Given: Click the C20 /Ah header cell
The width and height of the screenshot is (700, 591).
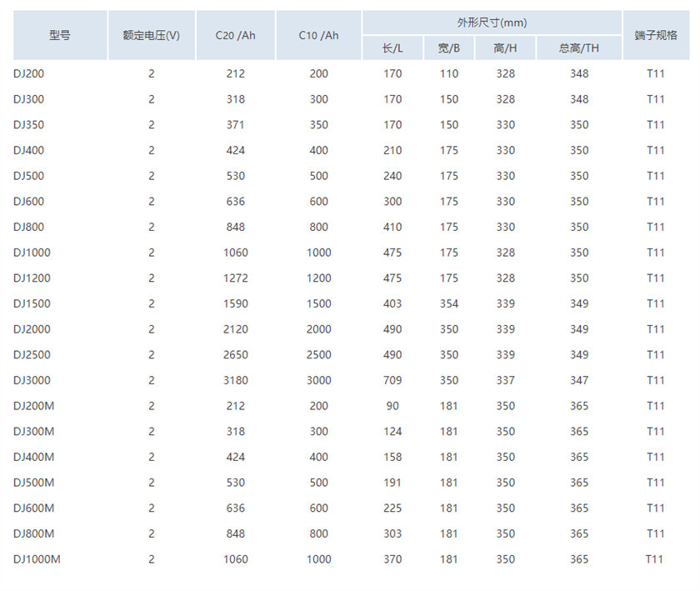Looking at the screenshot, I should [235, 35].
